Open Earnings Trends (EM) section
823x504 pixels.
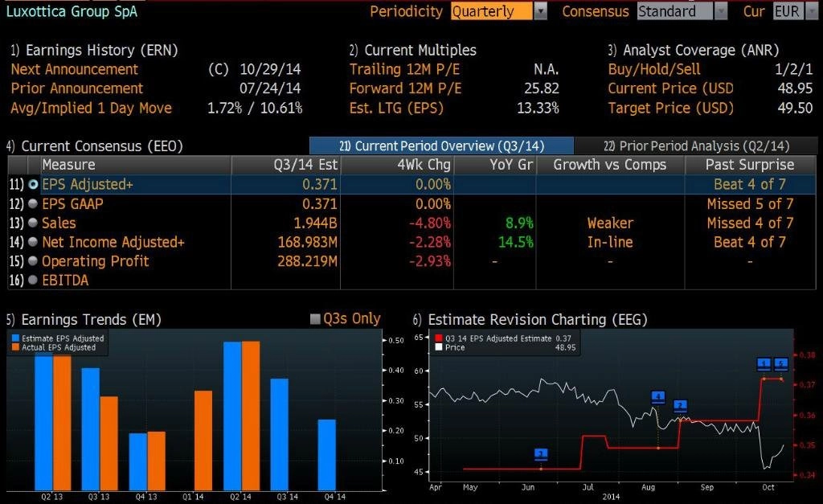click(84, 320)
